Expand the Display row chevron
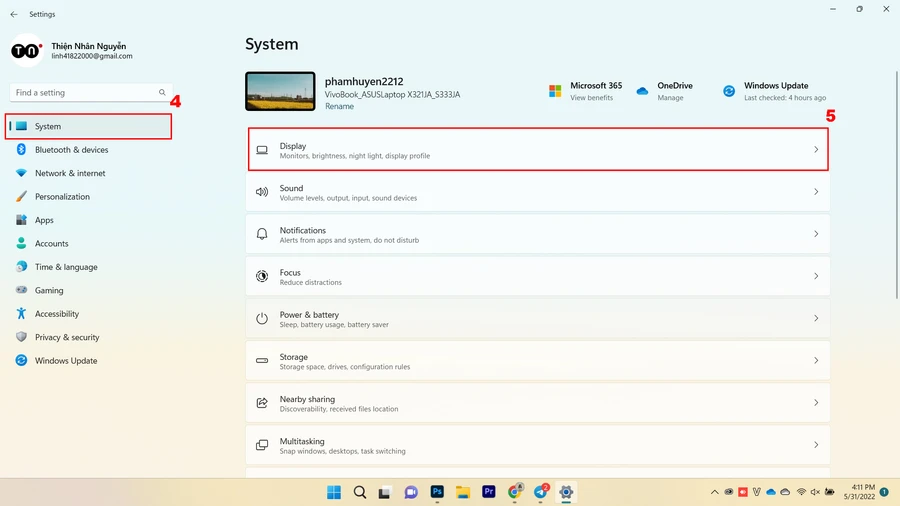 coord(816,149)
